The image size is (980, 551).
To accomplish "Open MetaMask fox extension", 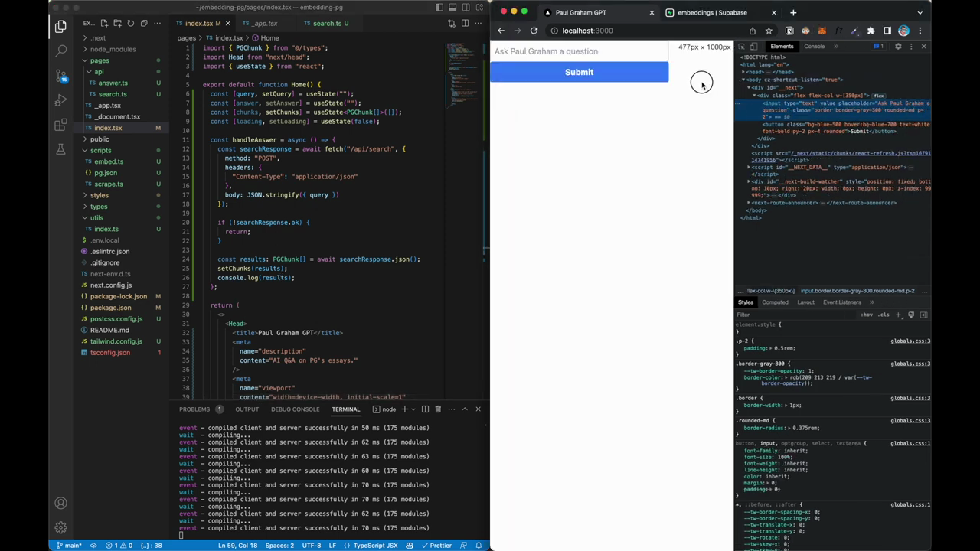I will tap(822, 31).
